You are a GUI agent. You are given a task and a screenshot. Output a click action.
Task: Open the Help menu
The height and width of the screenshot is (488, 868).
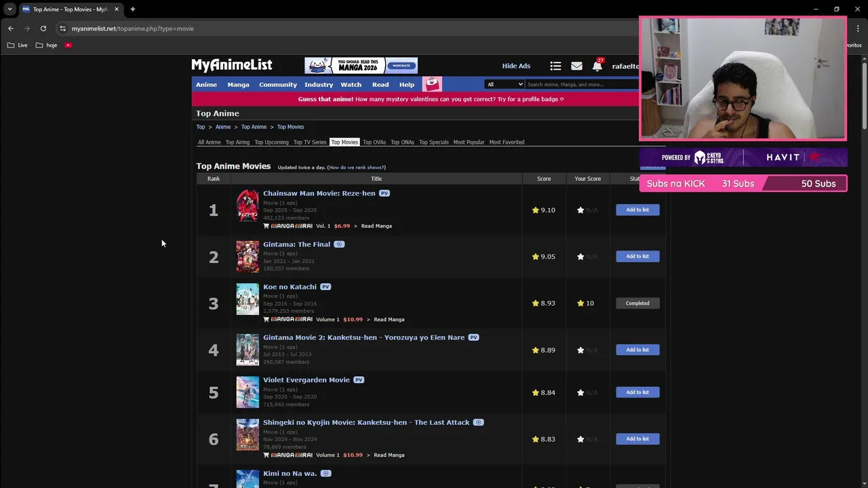[x=407, y=85]
